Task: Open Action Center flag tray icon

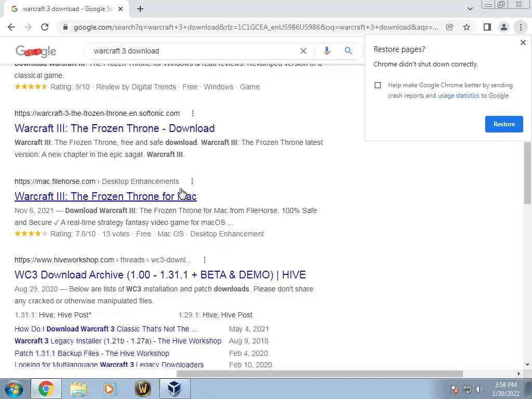Action: coord(454,389)
